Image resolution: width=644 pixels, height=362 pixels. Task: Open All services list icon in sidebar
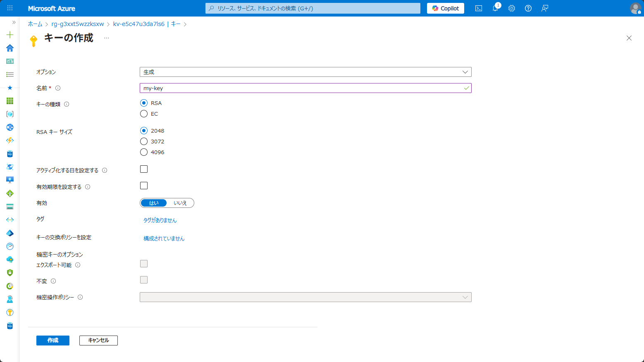click(10, 74)
